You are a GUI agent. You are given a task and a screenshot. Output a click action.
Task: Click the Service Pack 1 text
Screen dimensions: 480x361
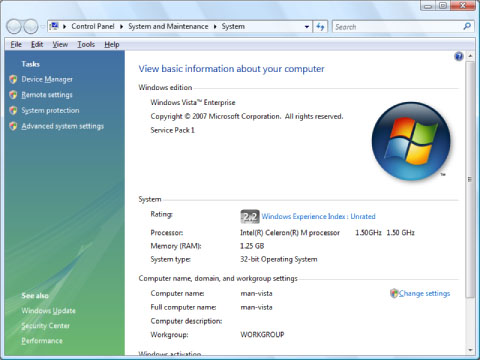172,130
